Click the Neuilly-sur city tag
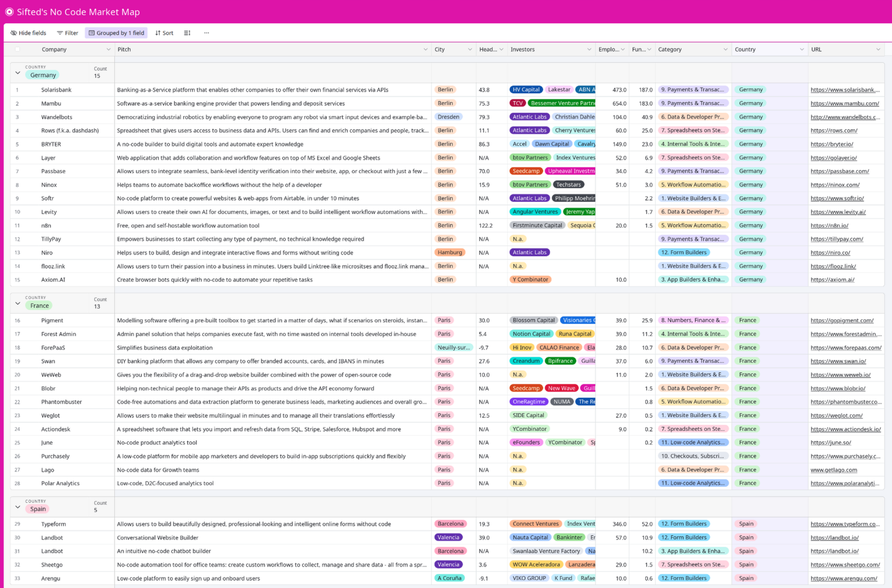The image size is (892, 588). tap(454, 348)
